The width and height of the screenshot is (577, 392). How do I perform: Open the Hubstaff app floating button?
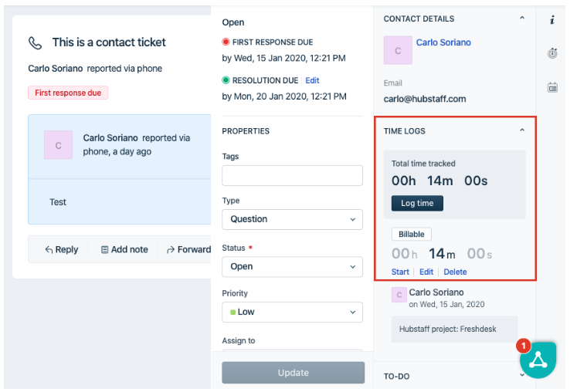coord(538,359)
